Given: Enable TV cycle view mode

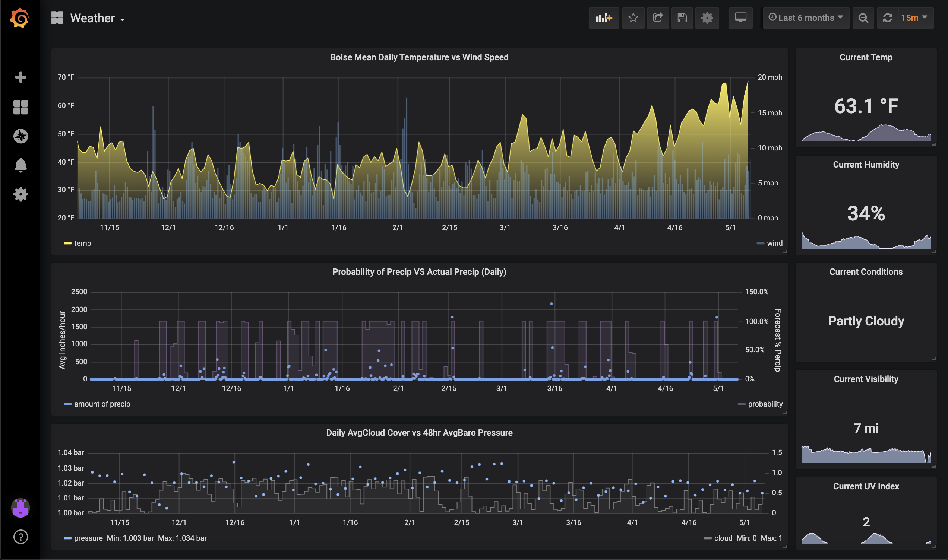Looking at the screenshot, I should 740,18.
